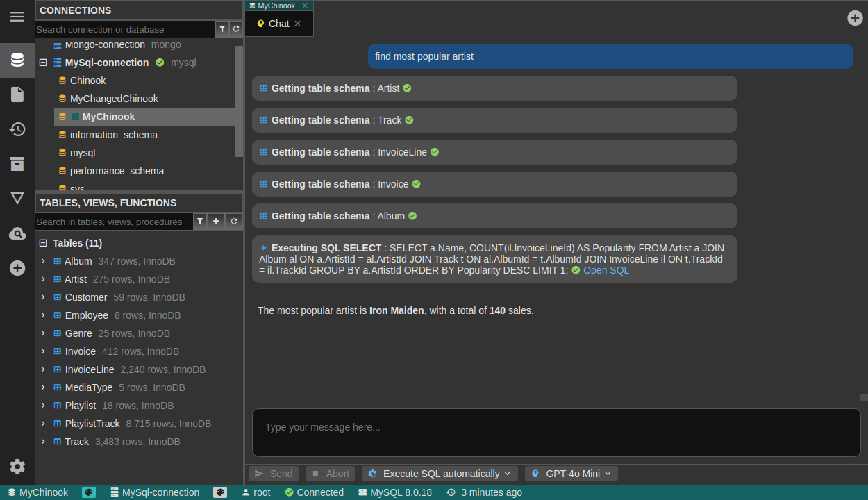
Task: Select the Employee table
Action: 87,315
